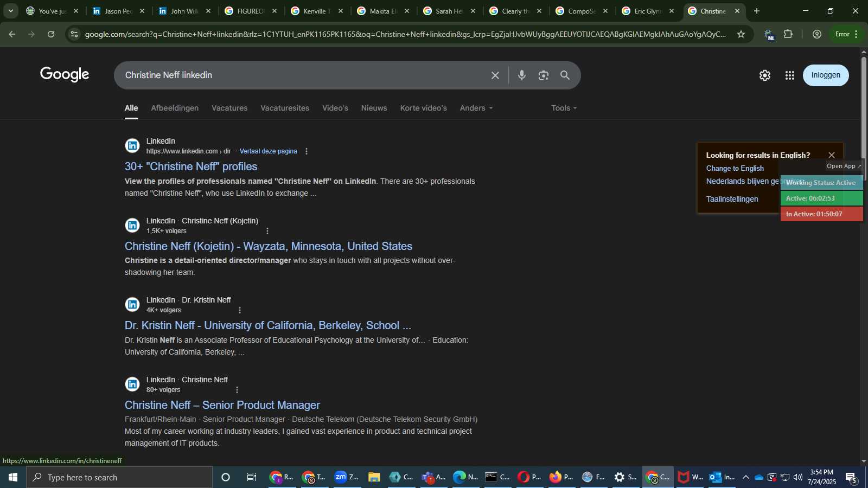Open Dr. Kristin Neff Berkeley result
The image size is (868, 488).
268,325
